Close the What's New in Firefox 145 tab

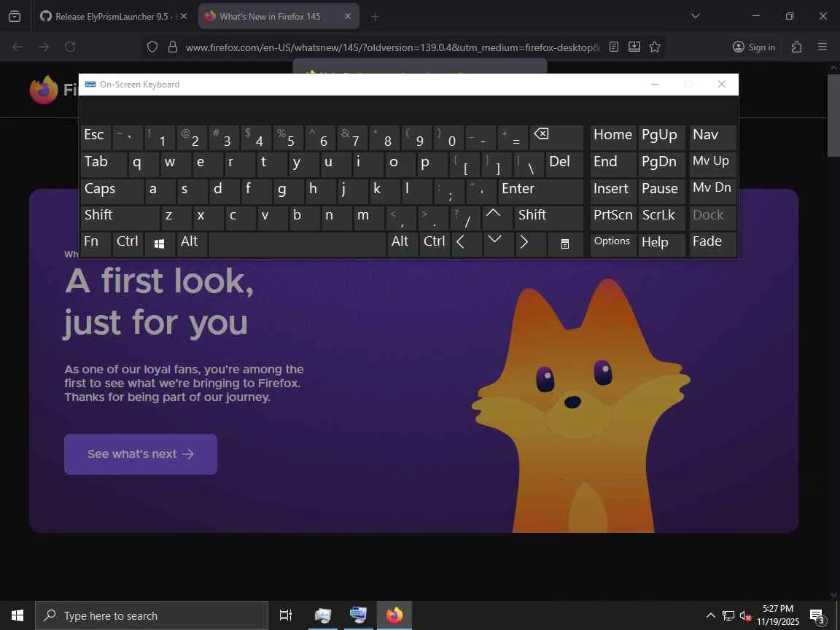coord(348,16)
